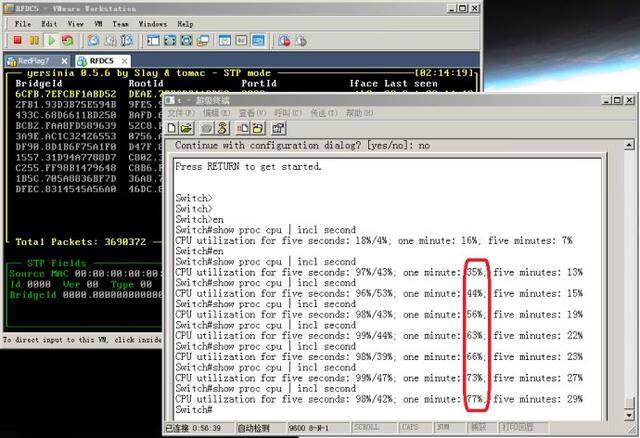This screenshot has height=438, width=640.
Task: Switch to quick switch mode icon
Action: 170,40
